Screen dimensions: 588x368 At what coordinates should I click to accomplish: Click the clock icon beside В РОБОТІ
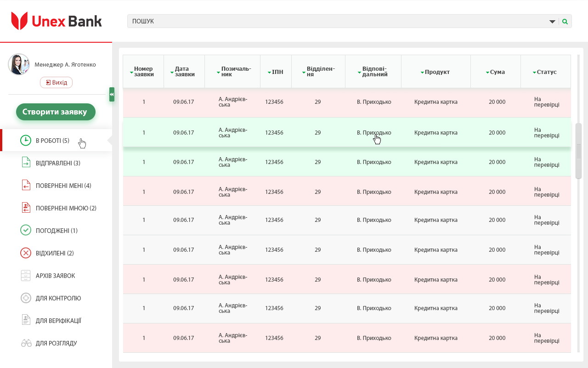(x=26, y=141)
